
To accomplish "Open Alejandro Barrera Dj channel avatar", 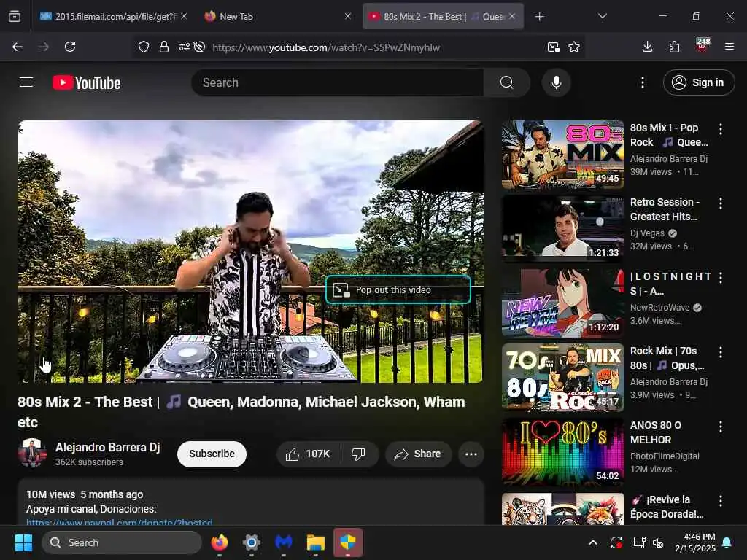I will tap(32, 453).
